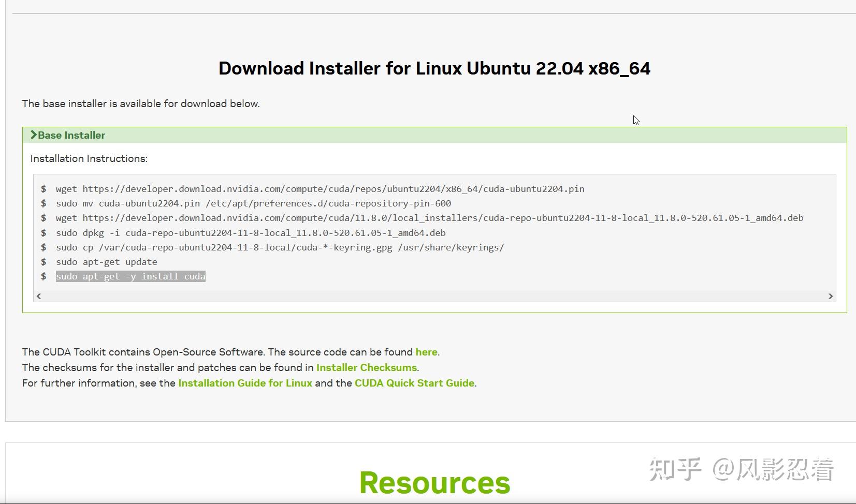Click the Download Installer for Linux Ubuntu heading

tap(434, 68)
